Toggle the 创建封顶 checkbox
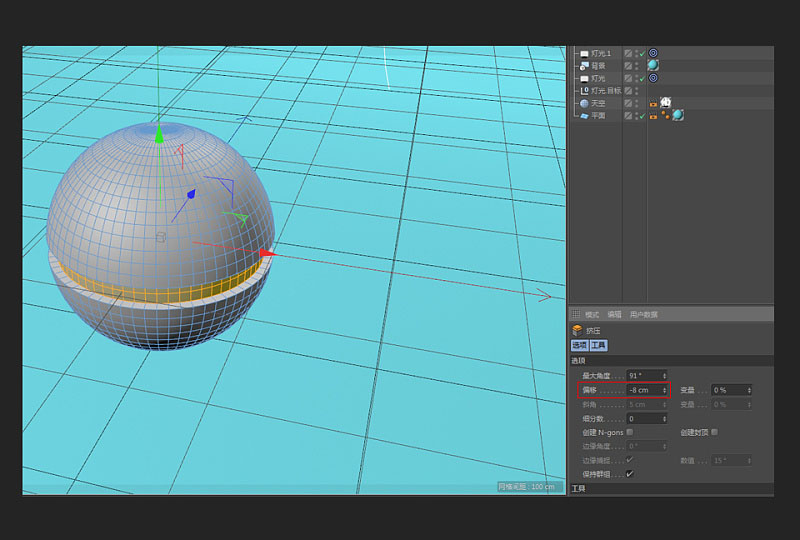The image size is (800, 540). [714, 432]
